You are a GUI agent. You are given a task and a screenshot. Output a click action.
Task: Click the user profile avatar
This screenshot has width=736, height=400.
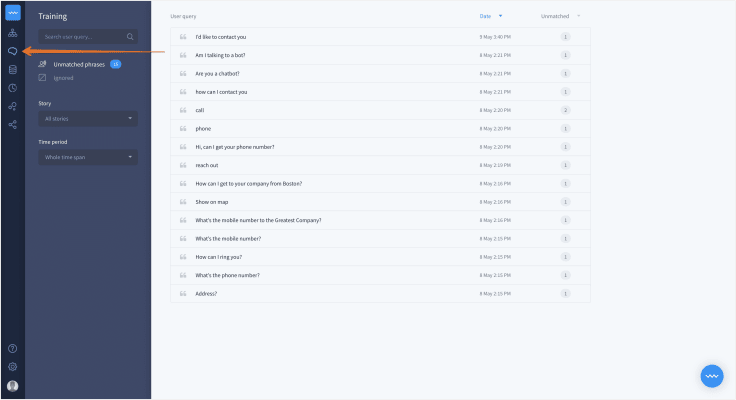(x=12, y=385)
